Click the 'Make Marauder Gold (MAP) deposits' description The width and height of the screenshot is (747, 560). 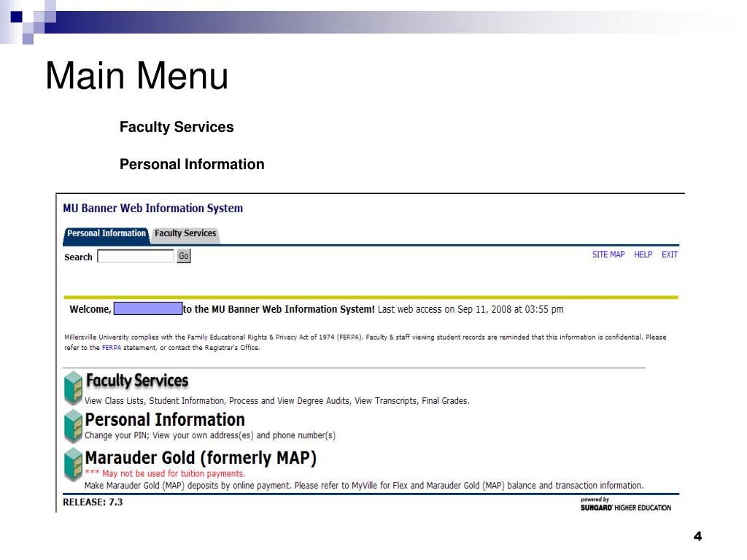point(364,486)
